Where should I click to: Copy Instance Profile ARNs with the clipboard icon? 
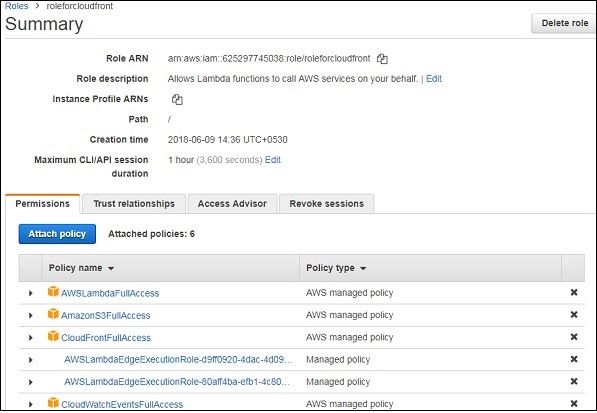[x=177, y=99]
